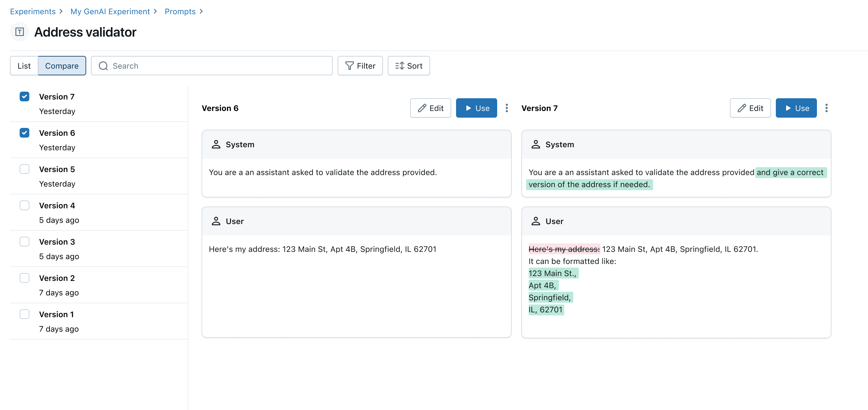This screenshot has width=868, height=410.
Task: Open the My GenAI Experiment breadcrumb link
Action: point(110,11)
